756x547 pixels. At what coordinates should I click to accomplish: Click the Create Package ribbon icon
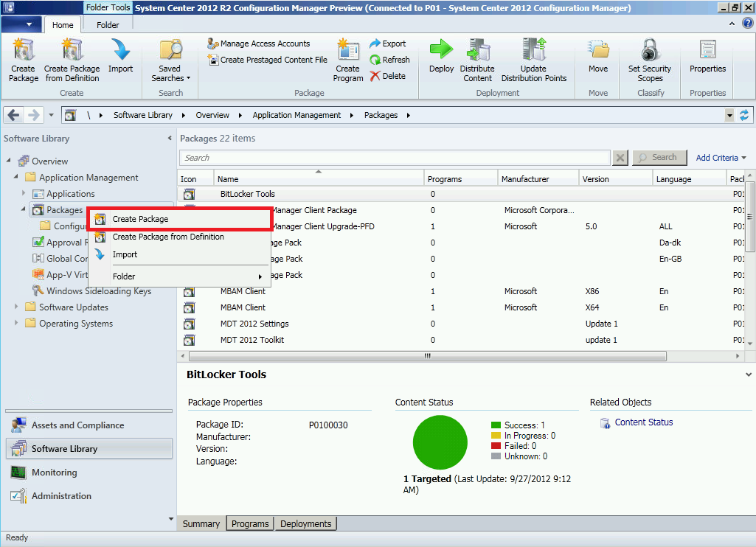[x=23, y=49]
